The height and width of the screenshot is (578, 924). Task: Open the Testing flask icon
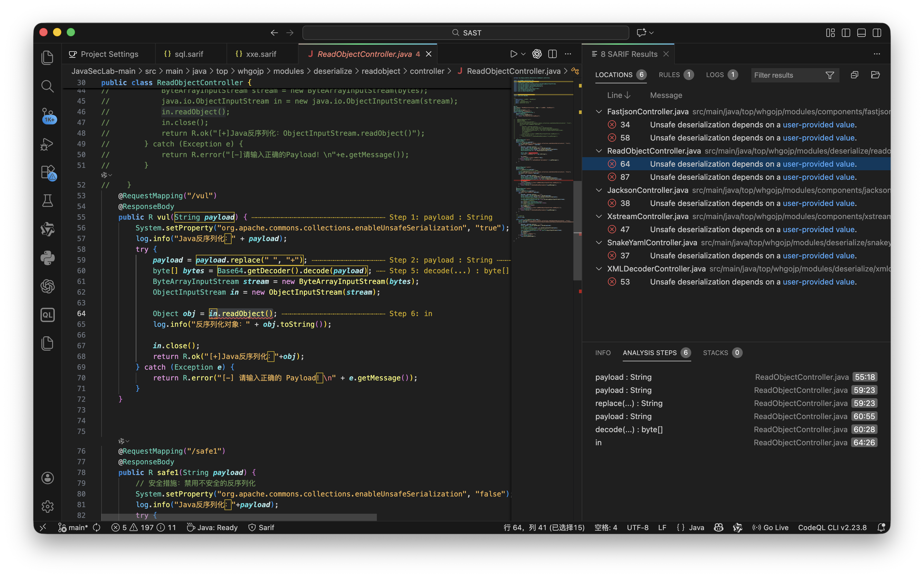click(47, 201)
